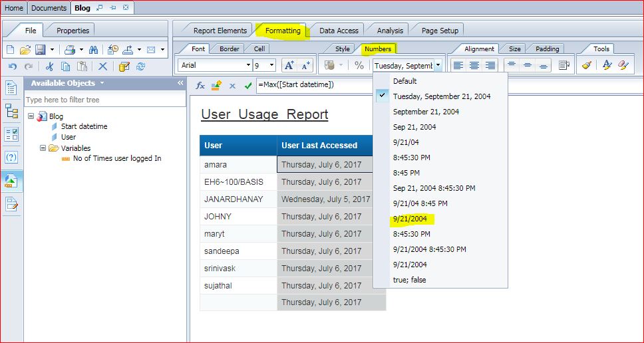Image resolution: width=644 pixels, height=343 pixels.
Task: Switch to the Border sub-tab
Action: [229, 49]
